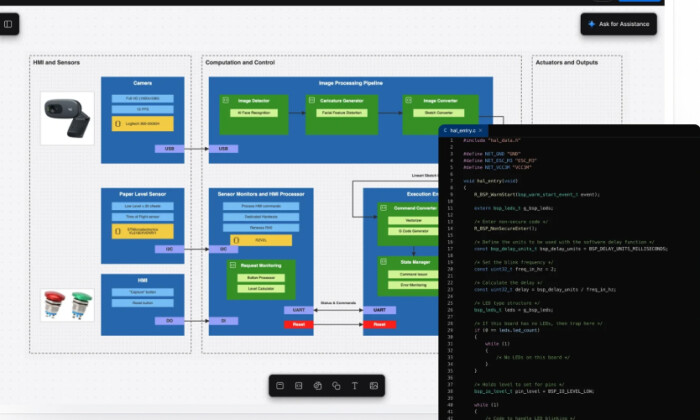
Task: Select the sticker tool in bottom toolbar
Action: coord(317,386)
